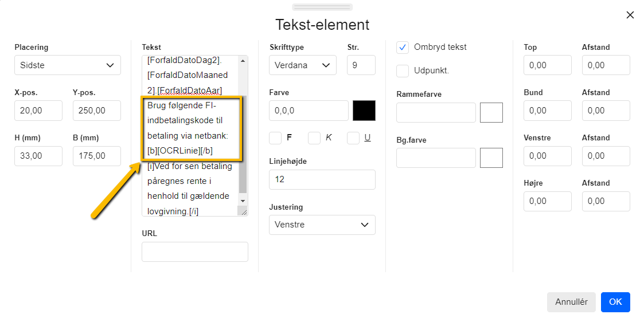Click the black Farve color swatch

tap(364, 111)
